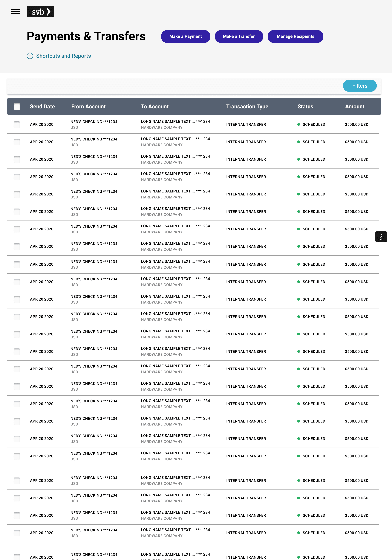Click the Make a Payment button
The width and height of the screenshot is (392, 560).
pos(185,36)
